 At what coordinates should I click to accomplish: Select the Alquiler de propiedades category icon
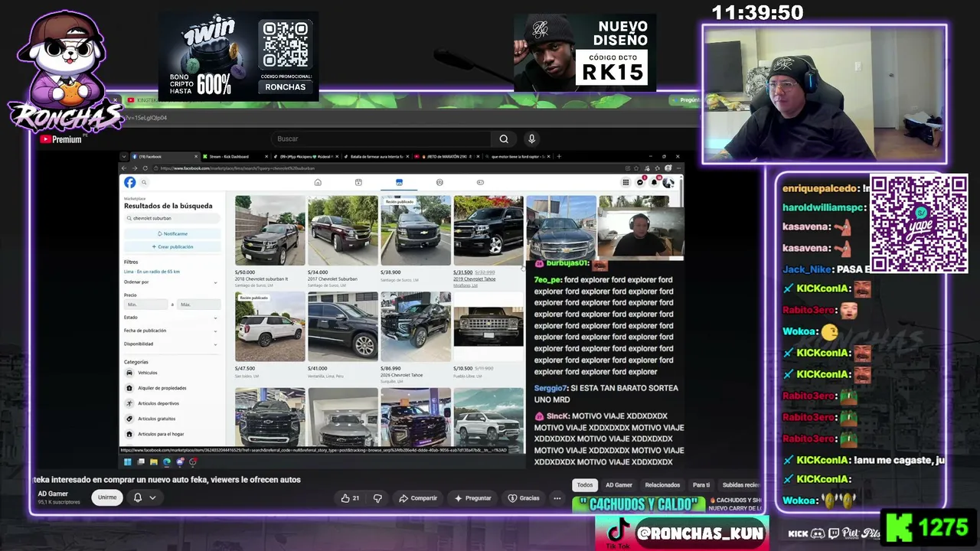tap(130, 388)
